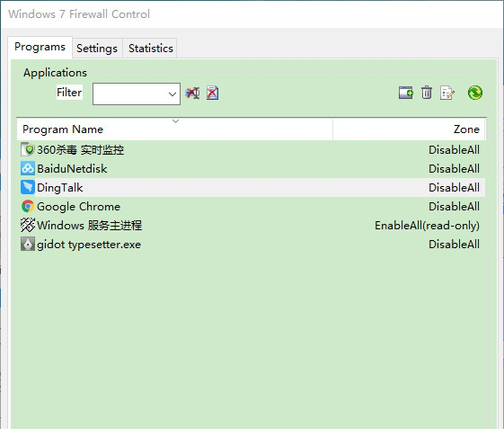The height and width of the screenshot is (446, 504).
Task: Click the Filter label
Action: click(69, 93)
